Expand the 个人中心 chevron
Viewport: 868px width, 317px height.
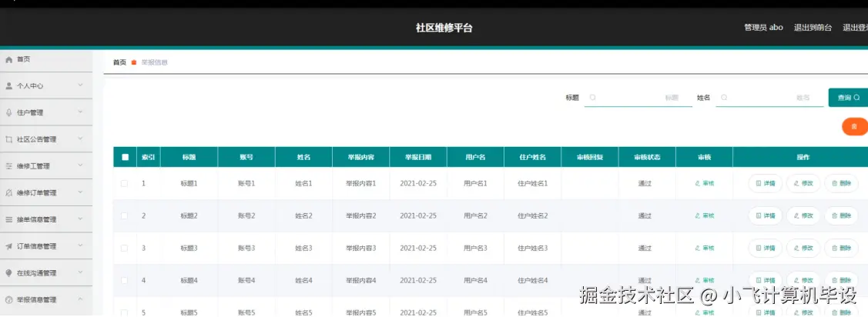click(80, 85)
